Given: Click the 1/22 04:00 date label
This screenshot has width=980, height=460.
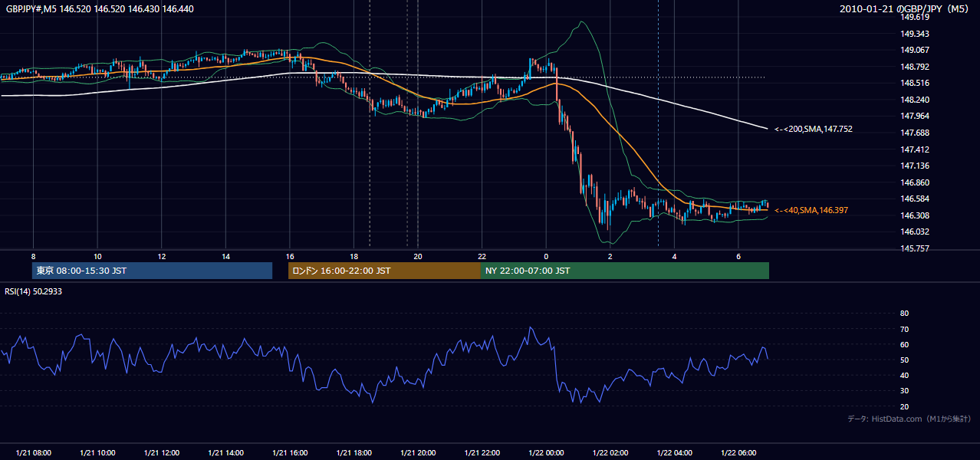Looking at the screenshot, I should tap(674, 453).
